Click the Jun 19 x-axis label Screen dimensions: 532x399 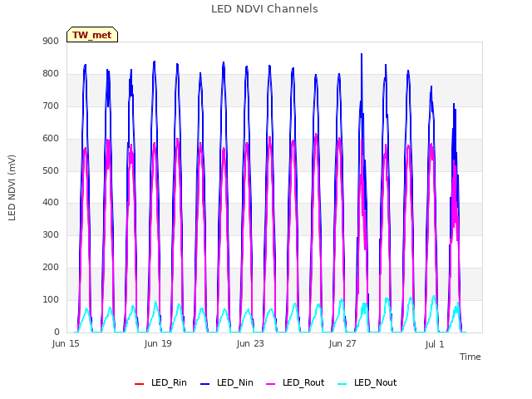click(x=158, y=343)
